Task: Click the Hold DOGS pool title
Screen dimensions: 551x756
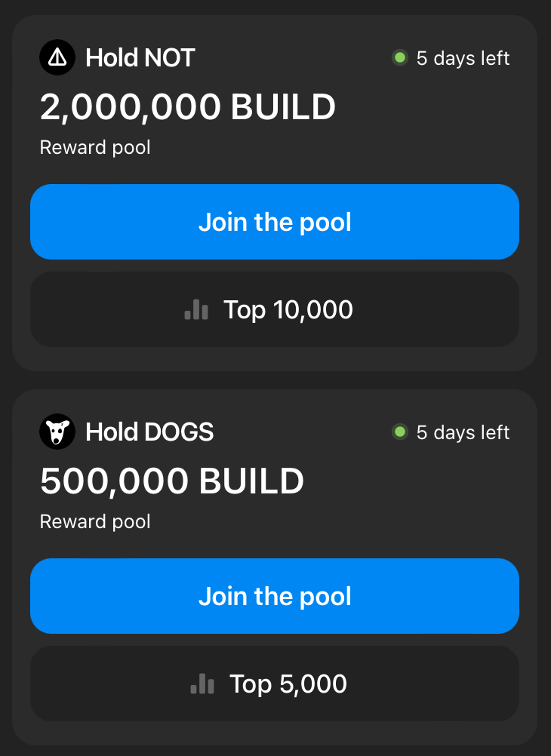Action: click(149, 432)
